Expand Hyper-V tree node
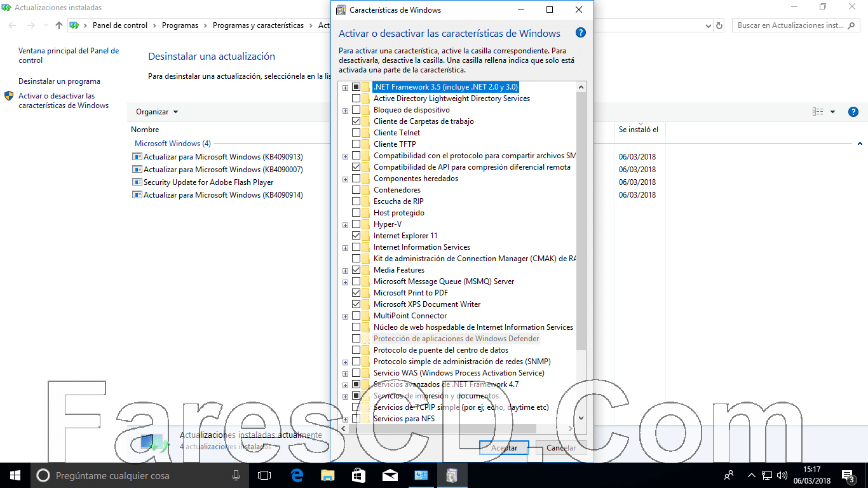Screen dimensions: 868x488 coord(345,224)
